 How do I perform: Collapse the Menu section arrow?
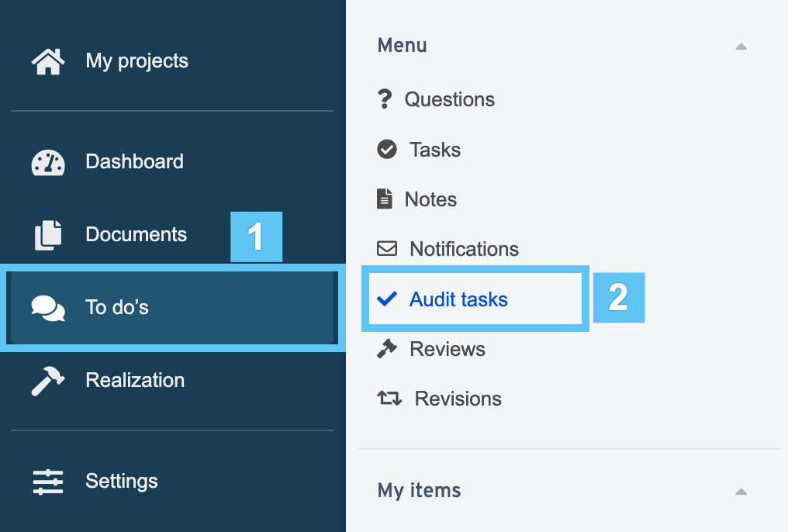741,47
